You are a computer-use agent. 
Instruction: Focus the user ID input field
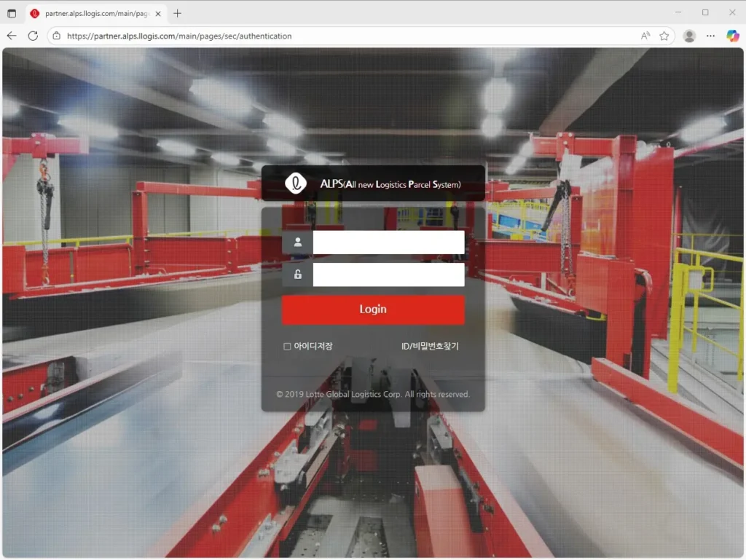(x=388, y=242)
